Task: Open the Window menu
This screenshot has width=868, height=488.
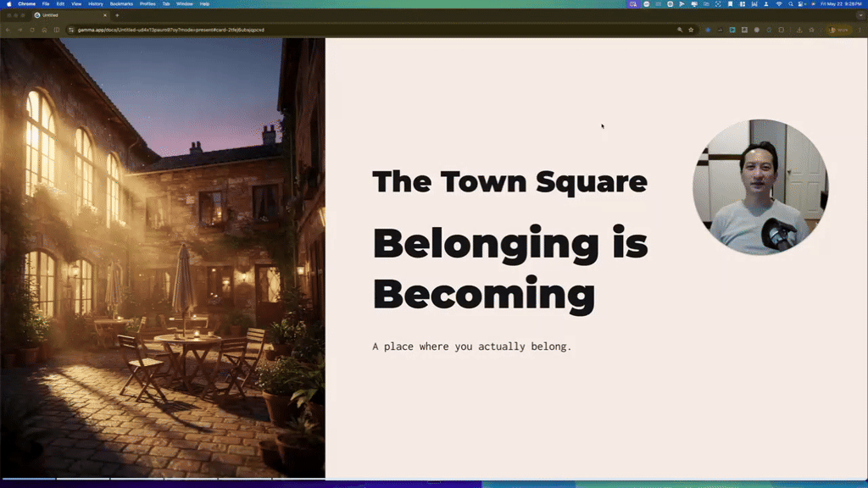Action: pyautogui.click(x=184, y=4)
